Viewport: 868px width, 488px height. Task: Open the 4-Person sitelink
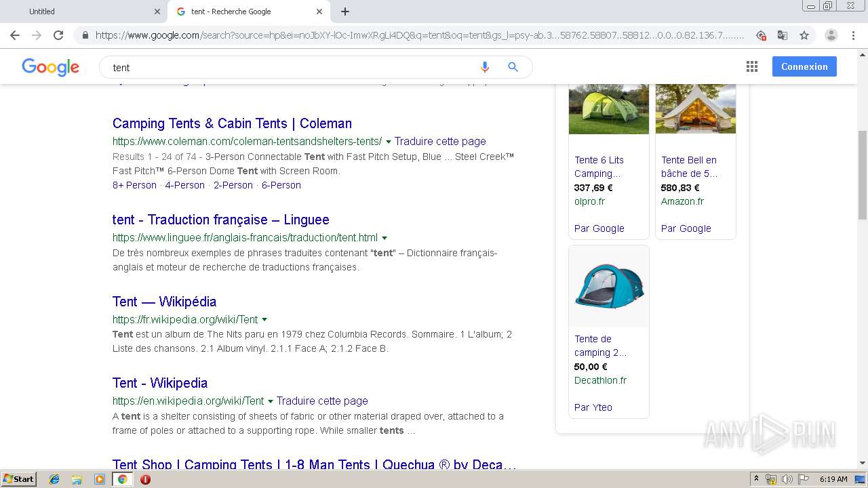click(184, 185)
